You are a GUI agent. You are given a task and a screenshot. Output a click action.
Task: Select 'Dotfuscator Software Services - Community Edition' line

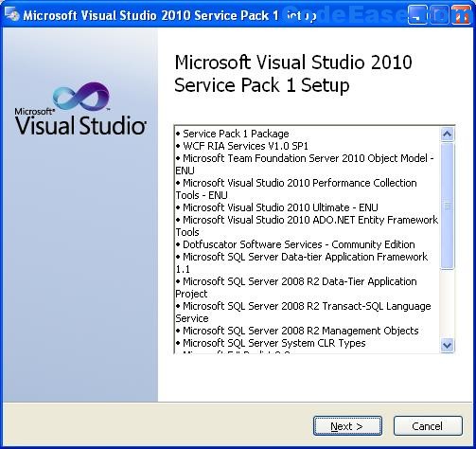click(295, 244)
